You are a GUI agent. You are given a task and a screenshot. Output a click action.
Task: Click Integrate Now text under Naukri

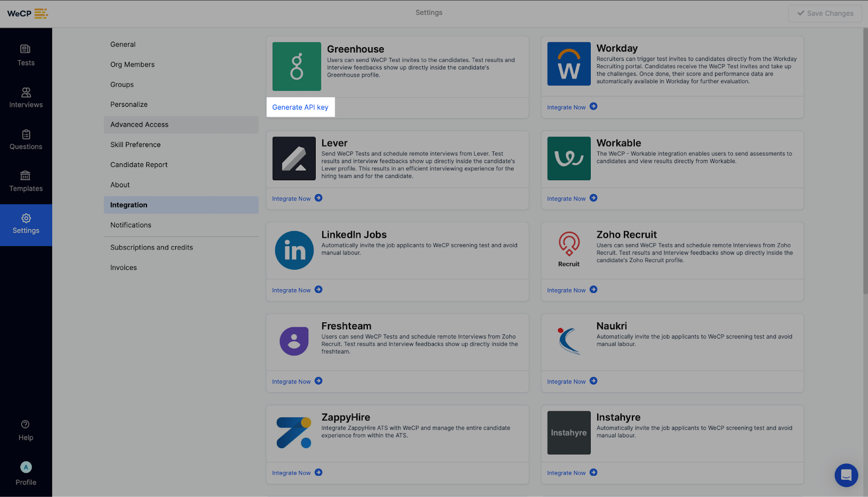click(566, 382)
